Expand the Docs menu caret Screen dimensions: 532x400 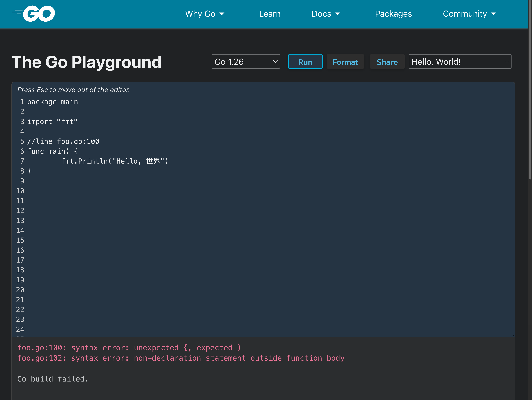point(338,14)
